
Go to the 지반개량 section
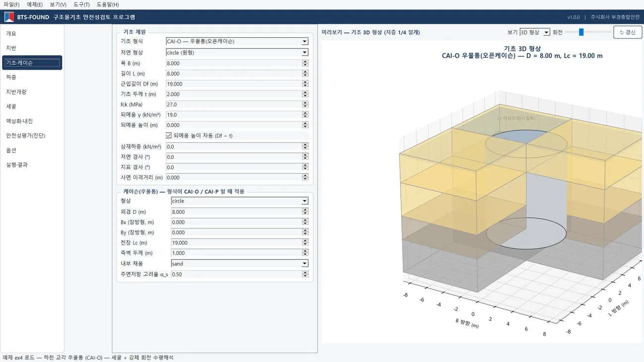(x=32, y=92)
